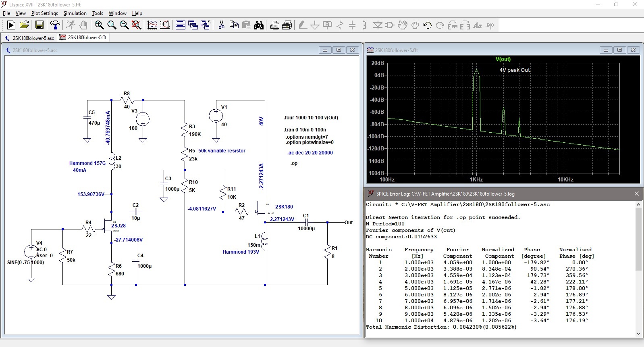Click the Run simulation icon

(x=11, y=25)
